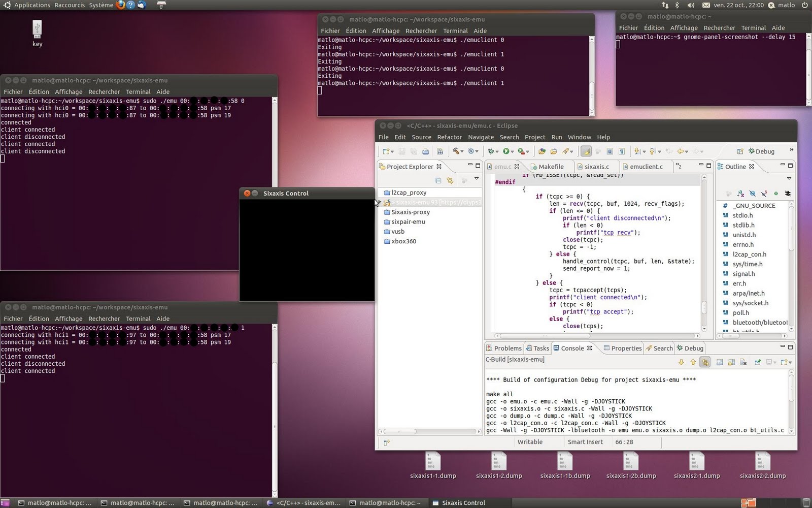Click the Build hammer icon in Eclipse
The image size is (812, 508).
(456, 151)
